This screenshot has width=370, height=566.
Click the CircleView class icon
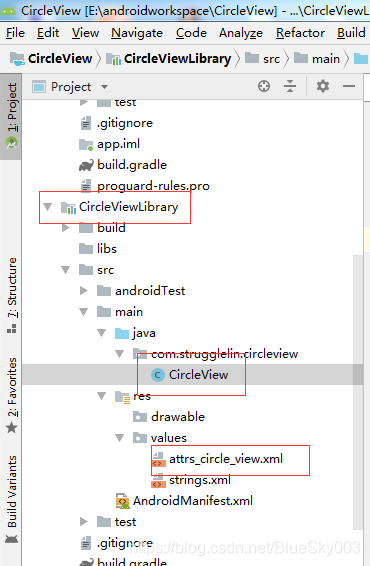coord(157,375)
